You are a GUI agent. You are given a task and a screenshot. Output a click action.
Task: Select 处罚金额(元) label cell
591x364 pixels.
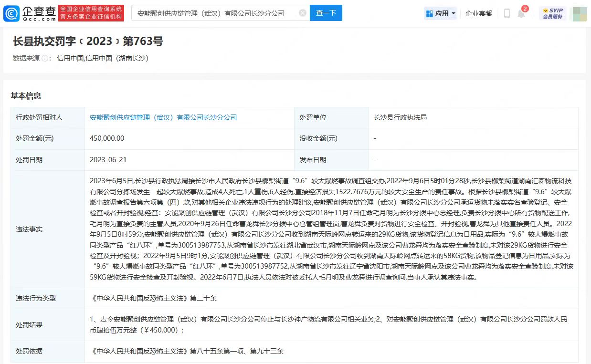(x=48, y=138)
